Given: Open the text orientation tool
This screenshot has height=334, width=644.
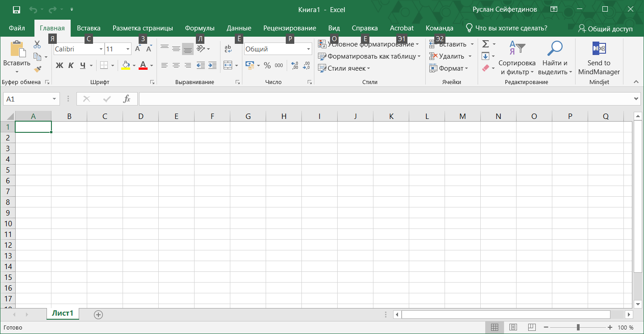Looking at the screenshot, I should (201, 49).
